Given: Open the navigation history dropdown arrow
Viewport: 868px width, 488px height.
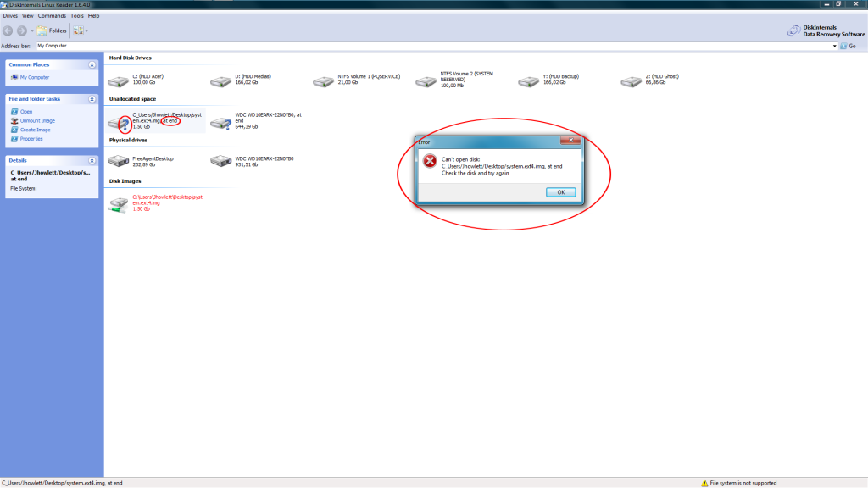Looking at the screenshot, I should pyautogui.click(x=32, y=31).
